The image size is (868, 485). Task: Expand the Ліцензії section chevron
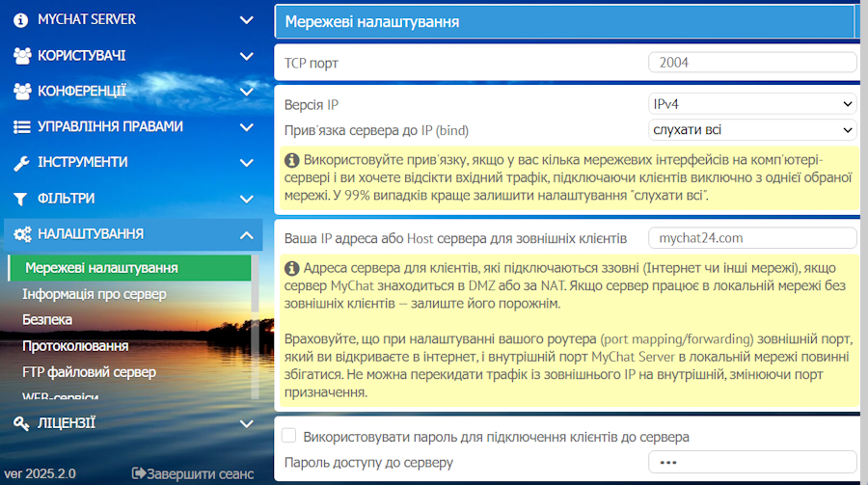(246, 422)
